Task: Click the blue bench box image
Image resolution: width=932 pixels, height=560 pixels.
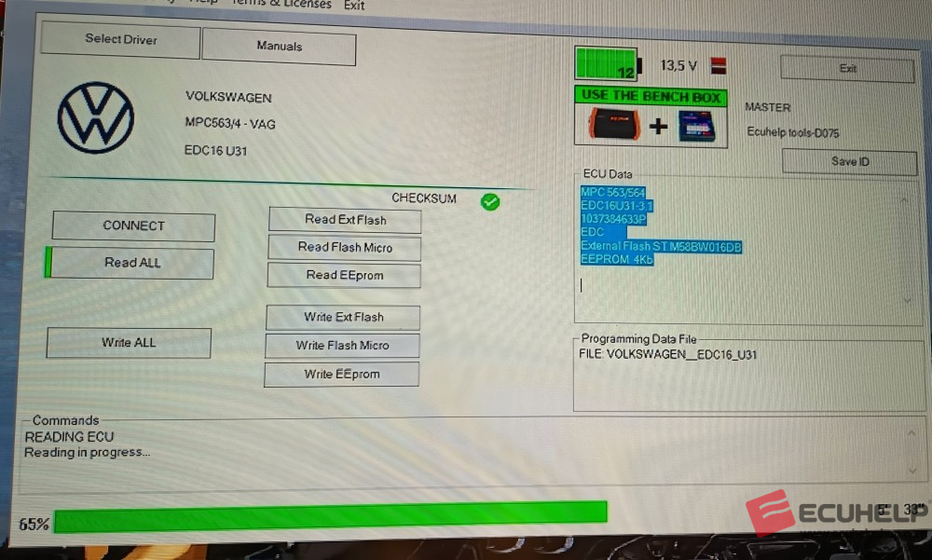Action: 696,126
